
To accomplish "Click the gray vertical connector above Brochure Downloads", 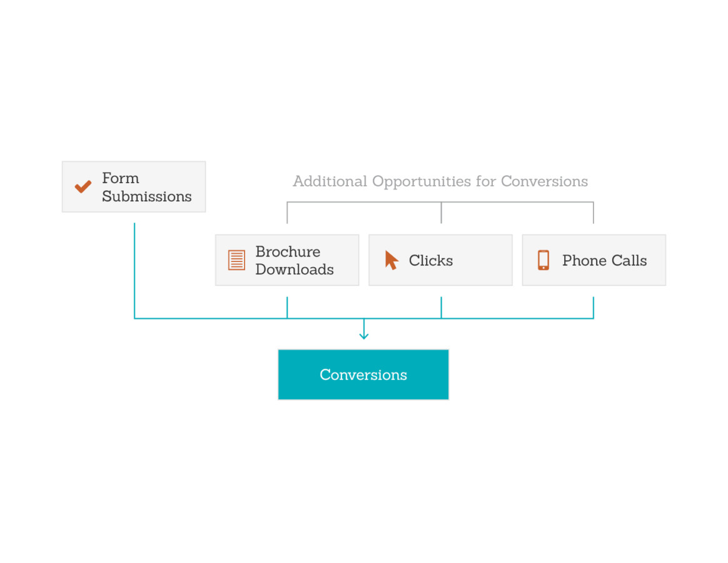I will [287, 213].
